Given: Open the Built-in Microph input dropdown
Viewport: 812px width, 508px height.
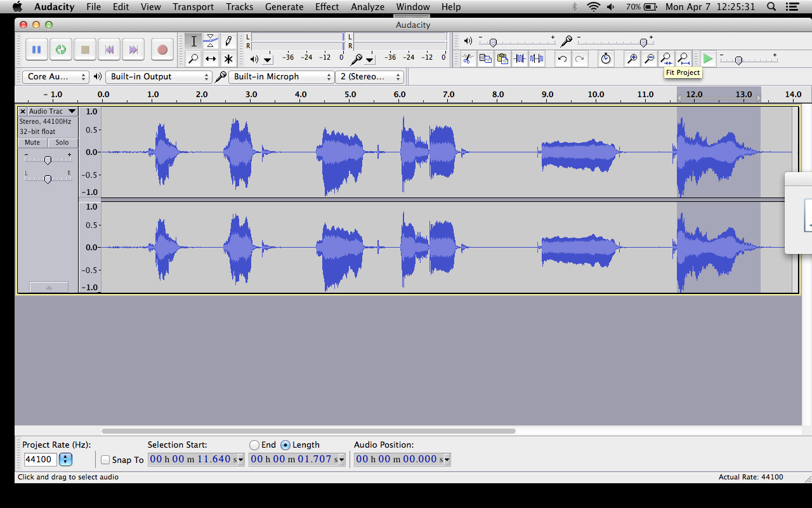Looking at the screenshot, I should 282,76.
